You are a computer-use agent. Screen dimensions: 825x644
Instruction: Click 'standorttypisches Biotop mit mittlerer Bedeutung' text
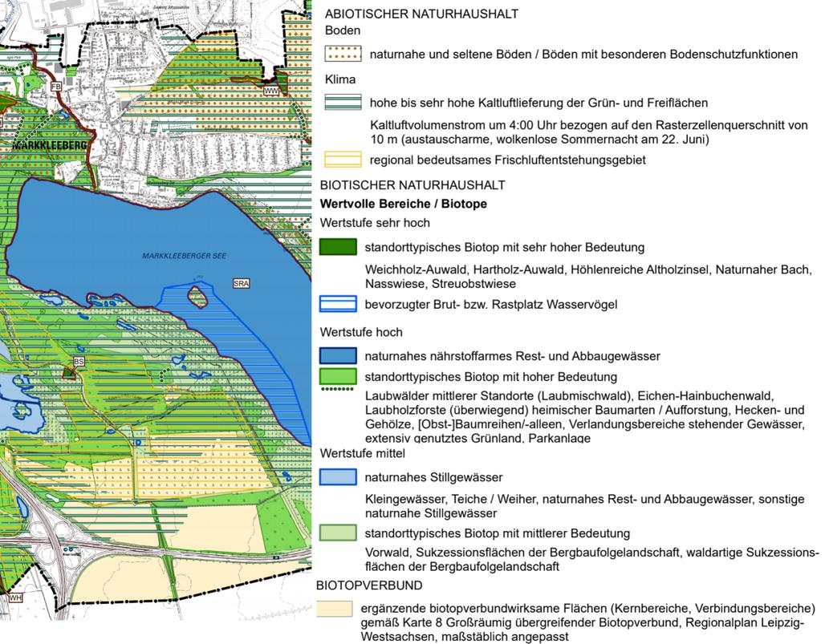tap(498, 533)
